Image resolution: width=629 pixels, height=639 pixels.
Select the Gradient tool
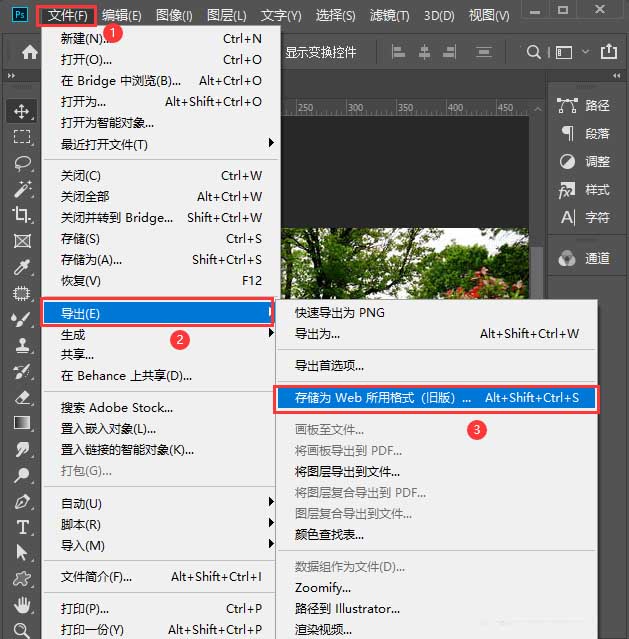pyautogui.click(x=21, y=423)
